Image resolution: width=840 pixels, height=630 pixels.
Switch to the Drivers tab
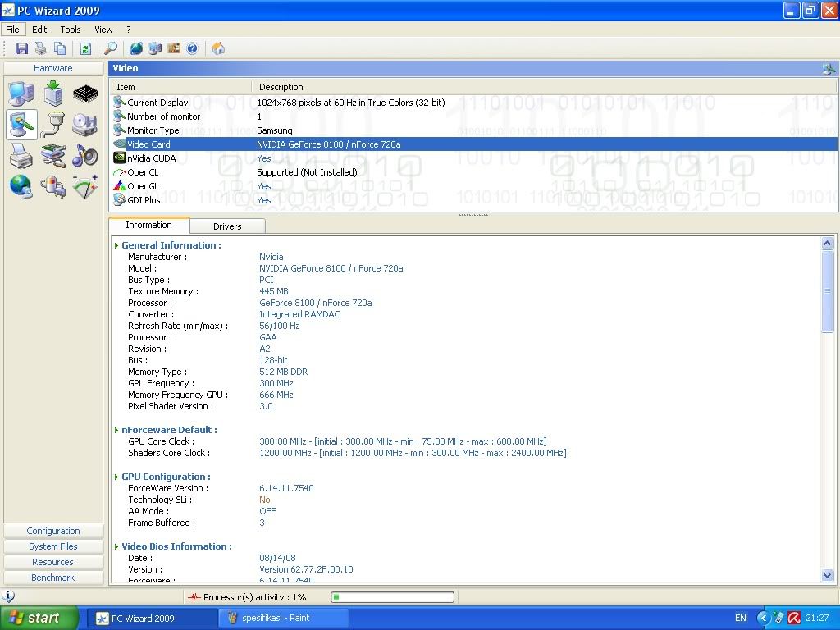pyautogui.click(x=227, y=226)
